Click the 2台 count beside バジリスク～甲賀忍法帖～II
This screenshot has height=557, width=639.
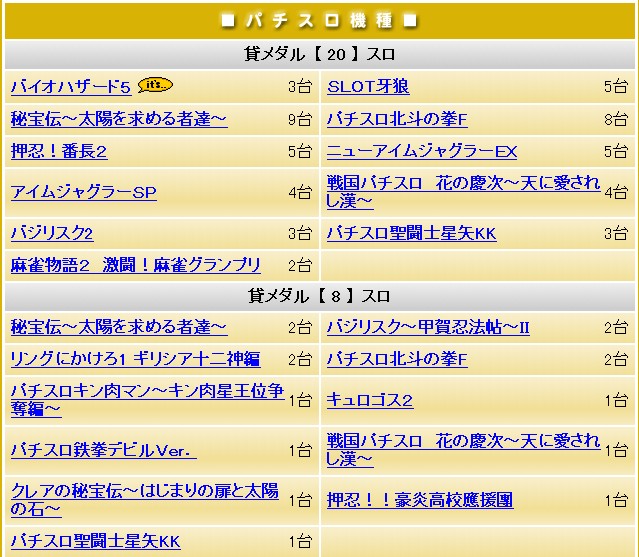[616, 328]
